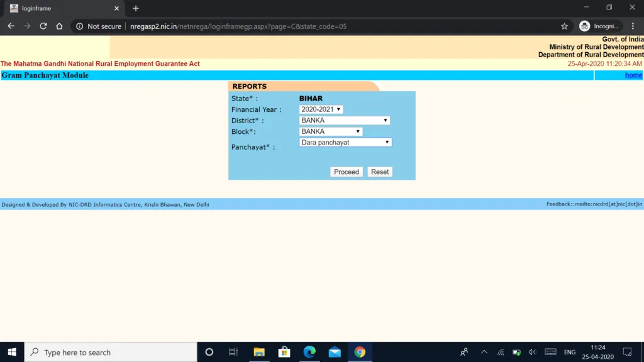Expand the Financial Year dropdown

point(321,109)
